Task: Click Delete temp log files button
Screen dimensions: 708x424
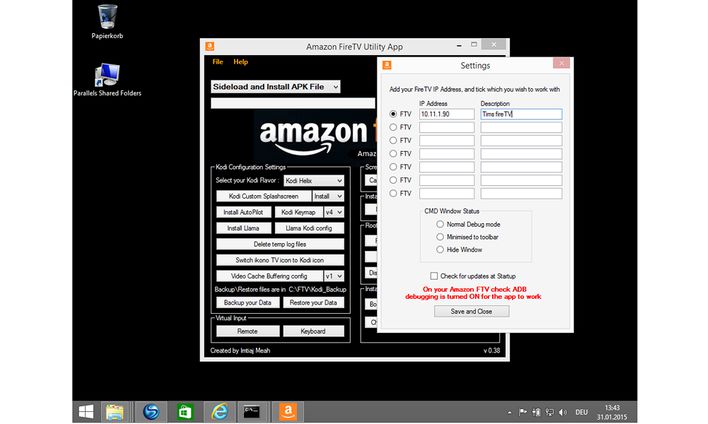Action: click(280, 244)
